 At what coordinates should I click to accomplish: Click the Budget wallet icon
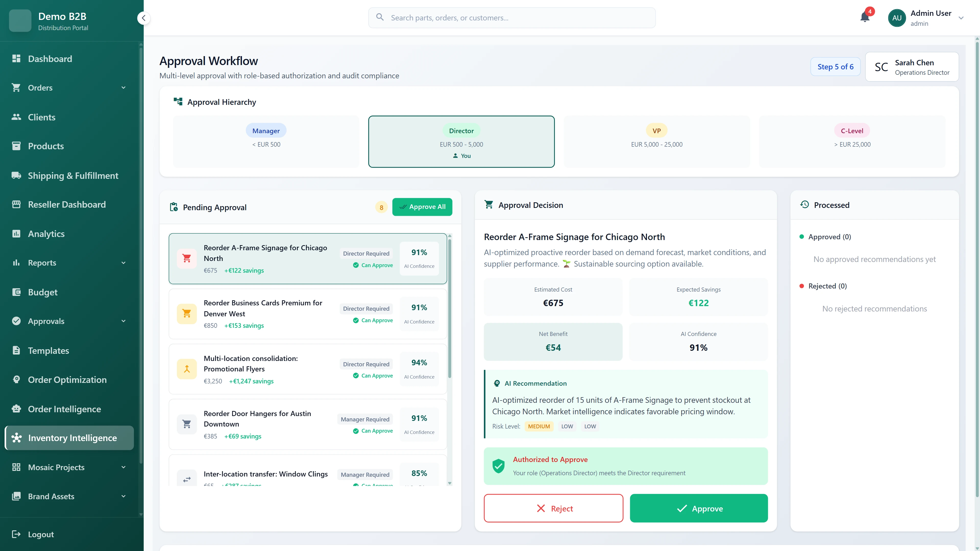(16, 292)
